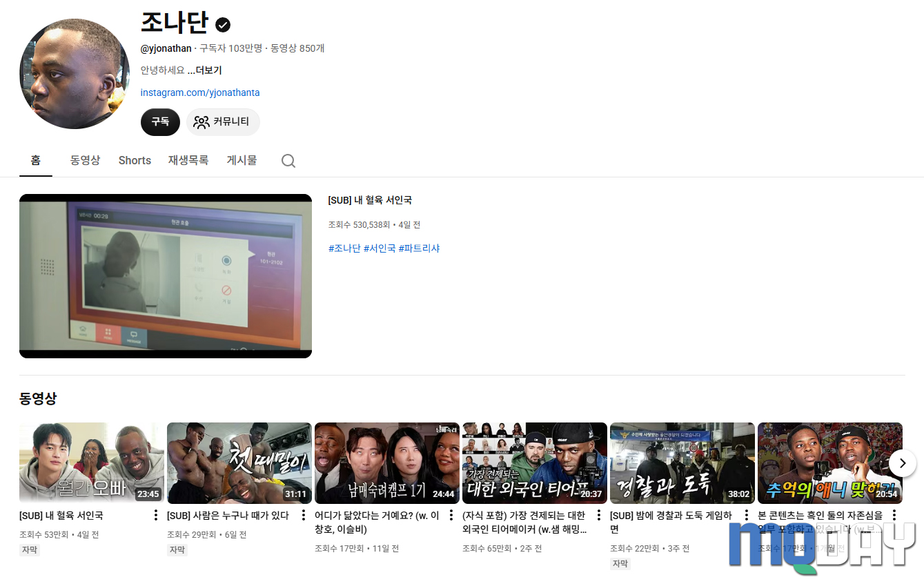Click the options icon on 어디가 닮았다는 거예요 video
The image size is (924, 584).
coord(451,515)
